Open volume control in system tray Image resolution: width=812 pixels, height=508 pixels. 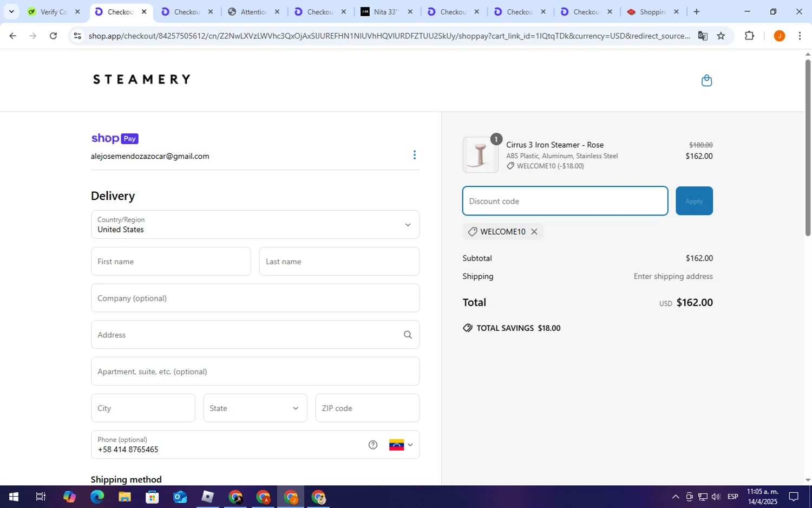(x=716, y=497)
